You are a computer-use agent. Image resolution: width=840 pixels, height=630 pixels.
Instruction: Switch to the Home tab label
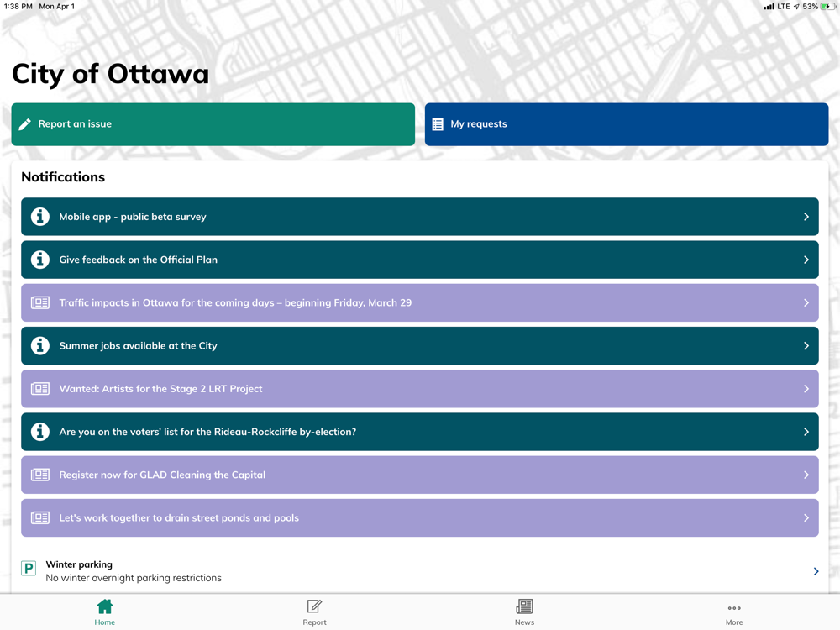(x=105, y=622)
